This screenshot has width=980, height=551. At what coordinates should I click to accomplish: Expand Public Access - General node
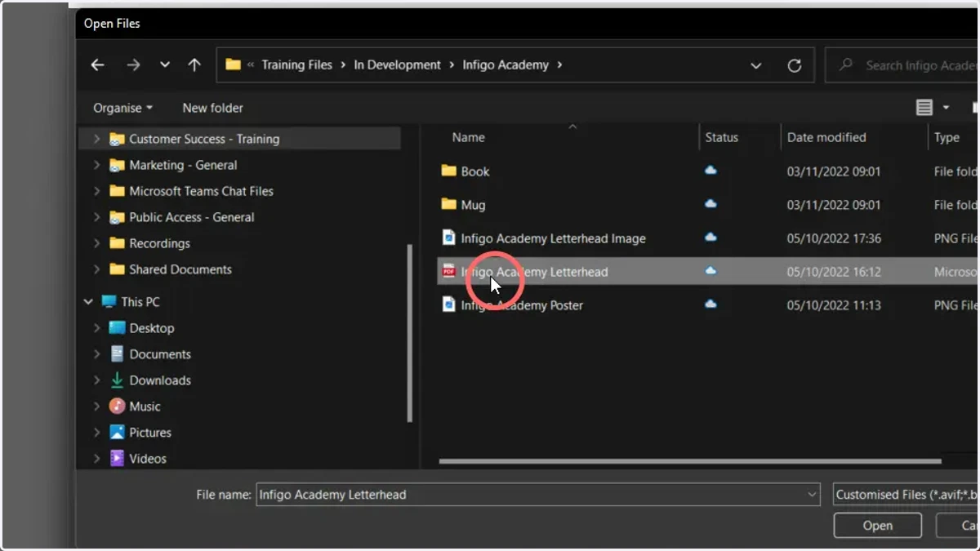[96, 217]
